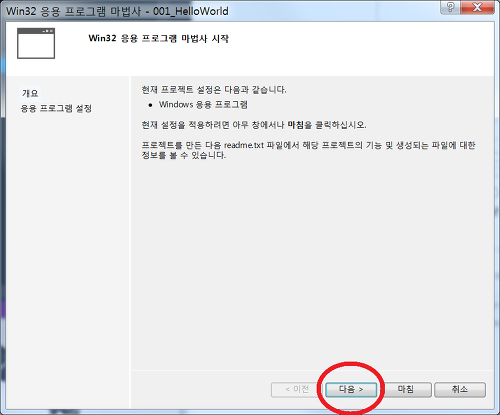The width and height of the screenshot is (500, 415).
Task: Click the help question mark button
Action: (x=450, y=7)
